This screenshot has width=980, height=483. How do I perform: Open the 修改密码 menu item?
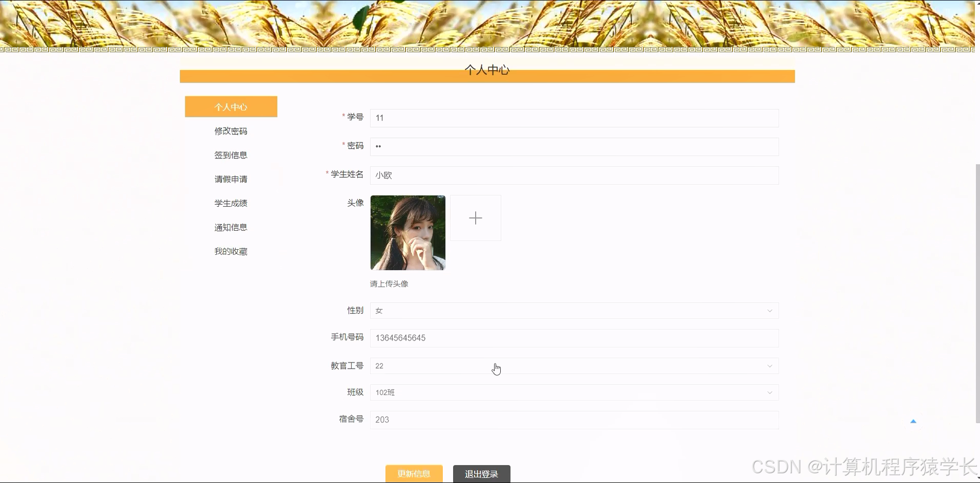point(231,131)
